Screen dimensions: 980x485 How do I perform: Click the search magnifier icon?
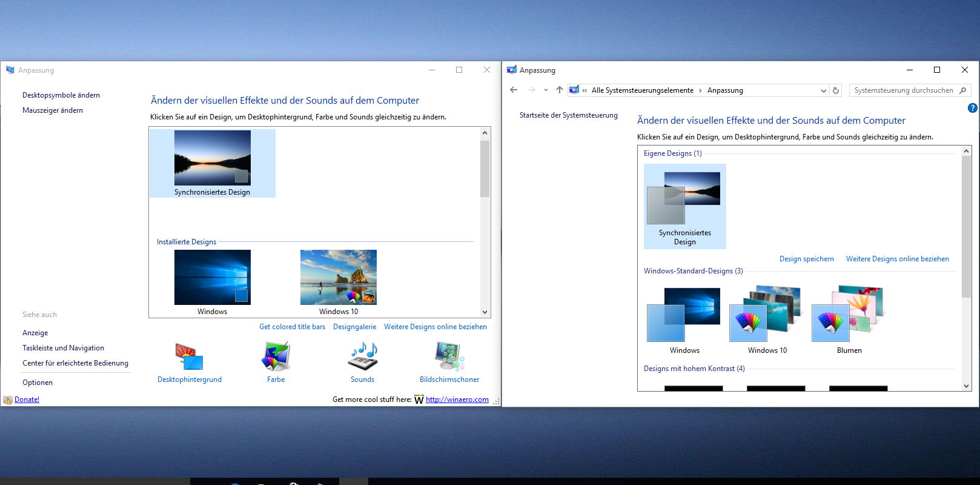[962, 90]
